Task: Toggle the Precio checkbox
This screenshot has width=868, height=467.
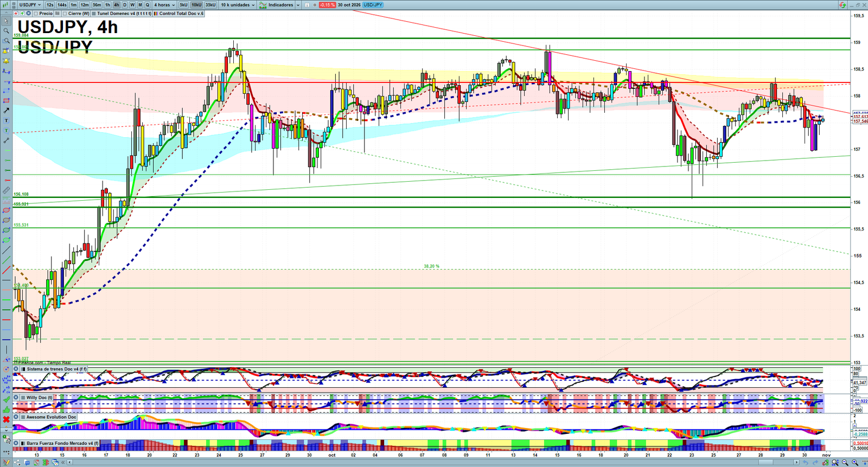Action: coord(35,13)
